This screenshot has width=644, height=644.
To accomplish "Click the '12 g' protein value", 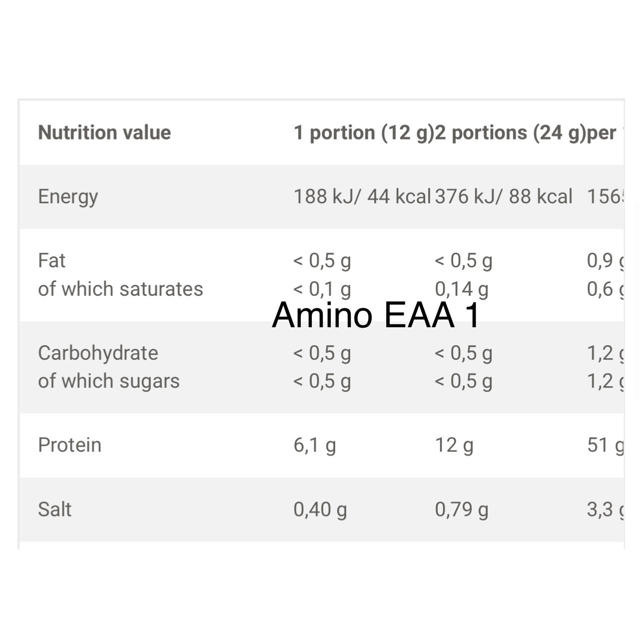I will pos(454,445).
